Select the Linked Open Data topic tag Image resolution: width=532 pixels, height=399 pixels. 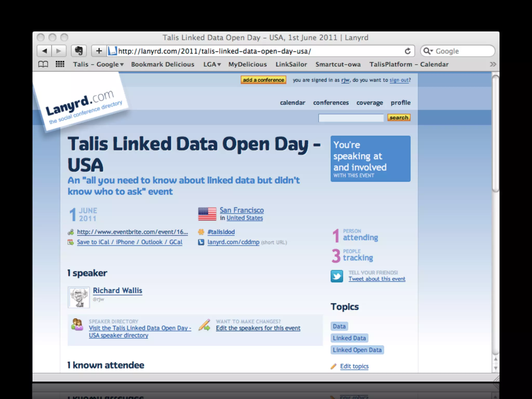point(357,350)
